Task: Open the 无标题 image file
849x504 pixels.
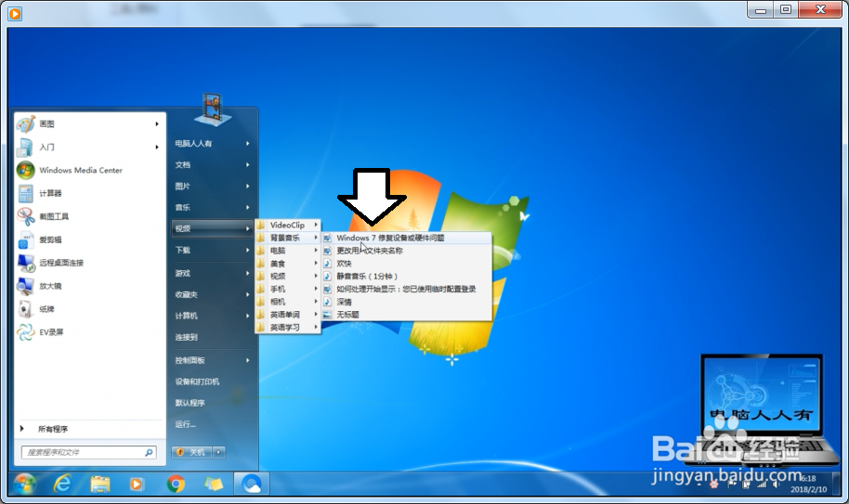Action: (407, 315)
